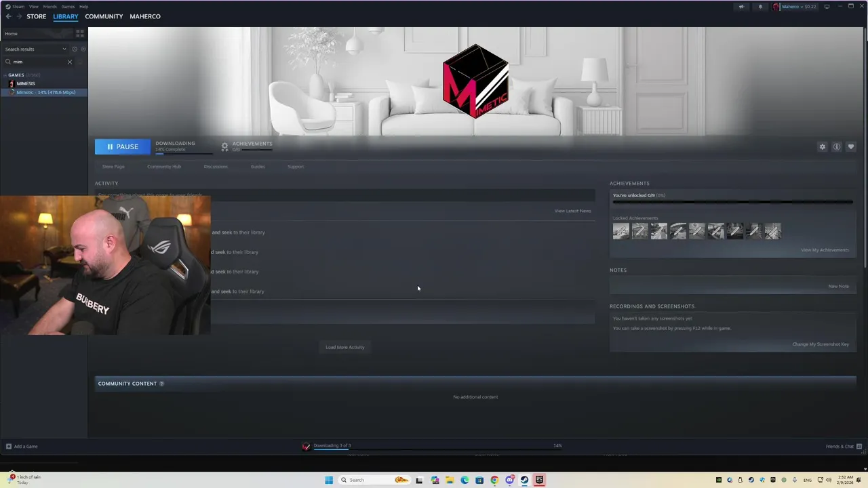The height and width of the screenshot is (488, 868).
Task: Pause the Mimetic download
Action: tap(123, 146)
